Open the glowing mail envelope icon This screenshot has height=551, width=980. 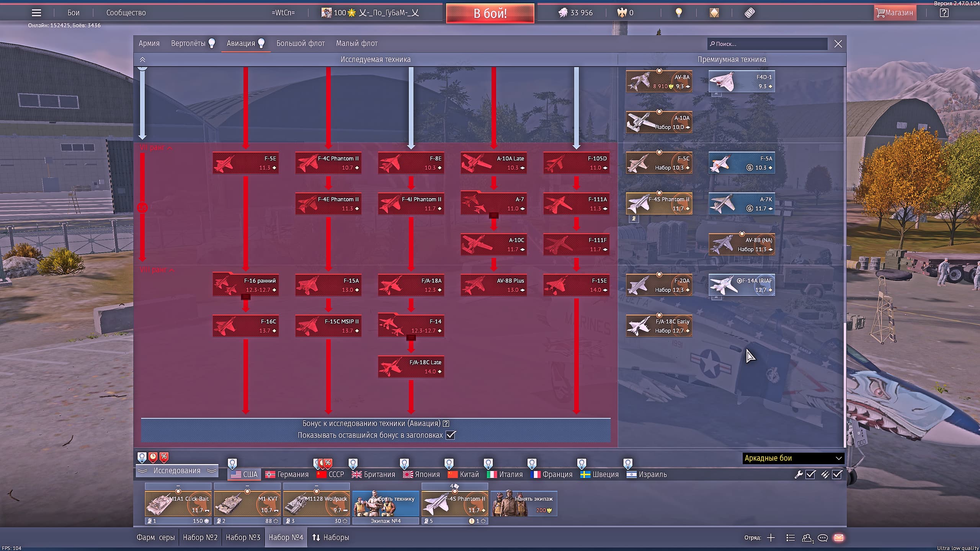[x=839, y=538]
